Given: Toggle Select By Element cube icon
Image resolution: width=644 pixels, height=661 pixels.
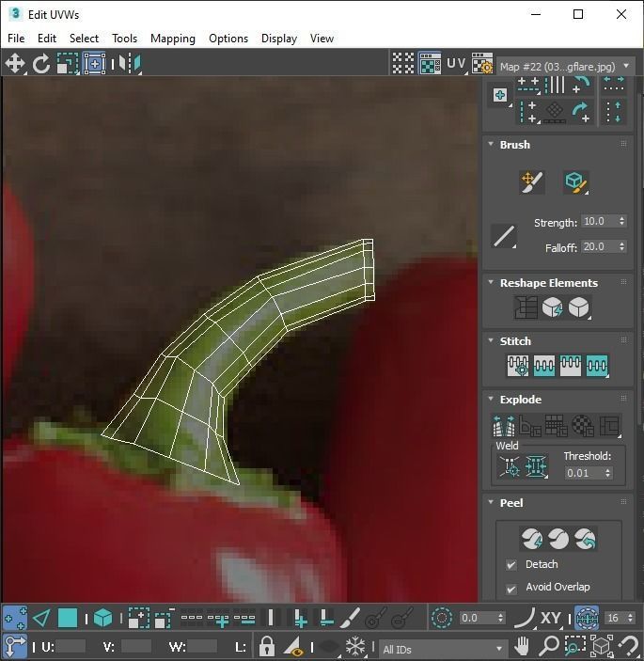Looking at the screenshot, I should pyautogui.click(x=102, y=618).
